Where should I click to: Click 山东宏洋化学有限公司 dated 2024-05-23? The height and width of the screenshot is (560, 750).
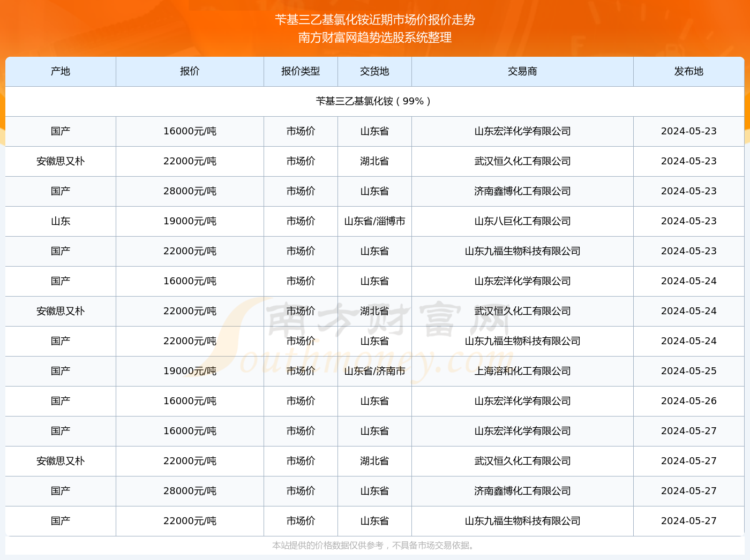(x=522, y=131)
